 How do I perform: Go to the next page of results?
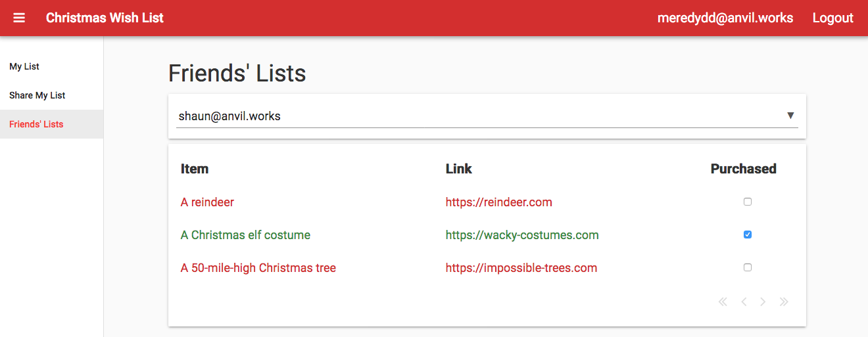point(763,302)
